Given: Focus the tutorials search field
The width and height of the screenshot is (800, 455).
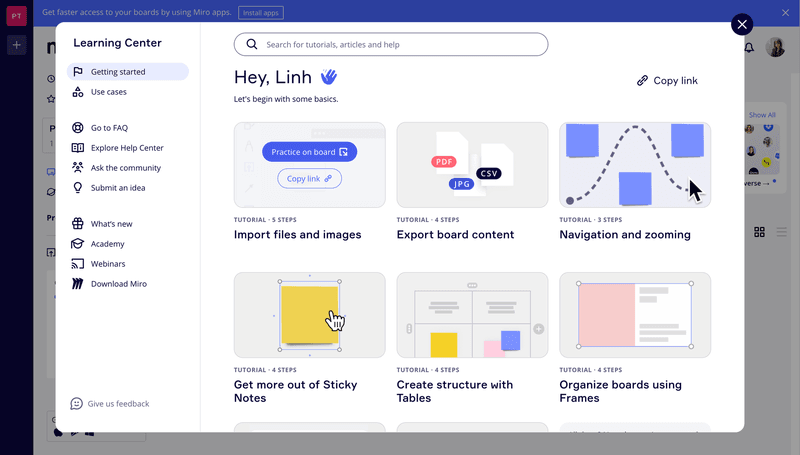Looking at the screenshot, I should tap(391, 44).
